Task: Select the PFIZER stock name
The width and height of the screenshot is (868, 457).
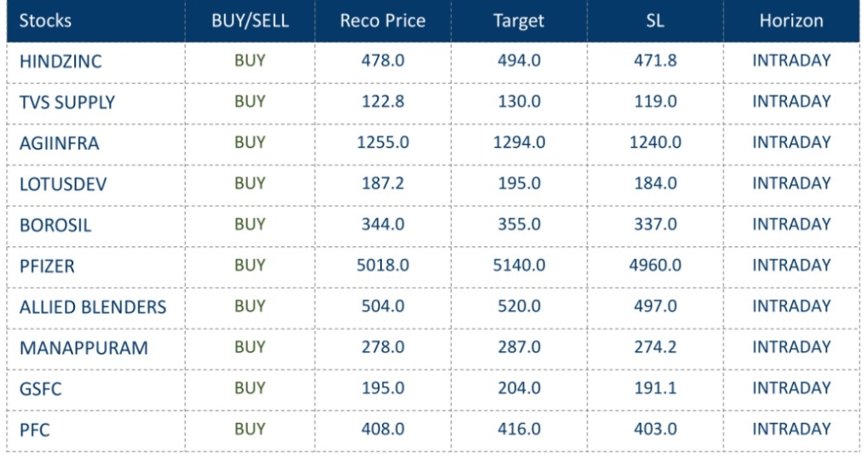Action: pos(47,266)
